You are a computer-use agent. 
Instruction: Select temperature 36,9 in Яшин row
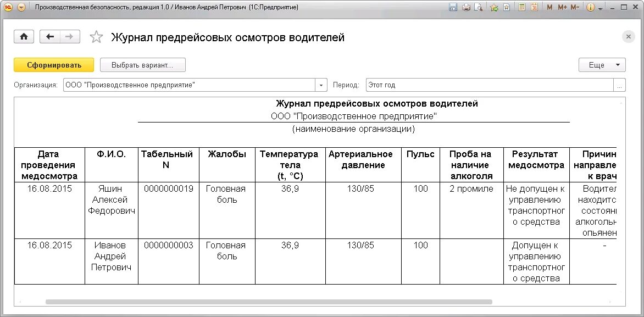click(x=290, y=210)
